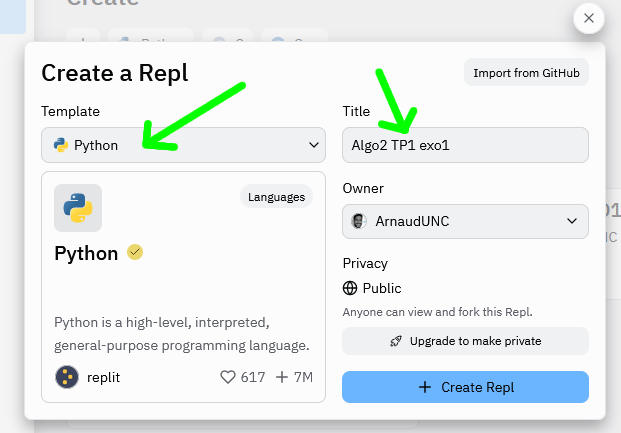Click the Template dropdown chevron arrow
Image resolution: width=621 pixels, height=433 pixels.
[311, 145]
